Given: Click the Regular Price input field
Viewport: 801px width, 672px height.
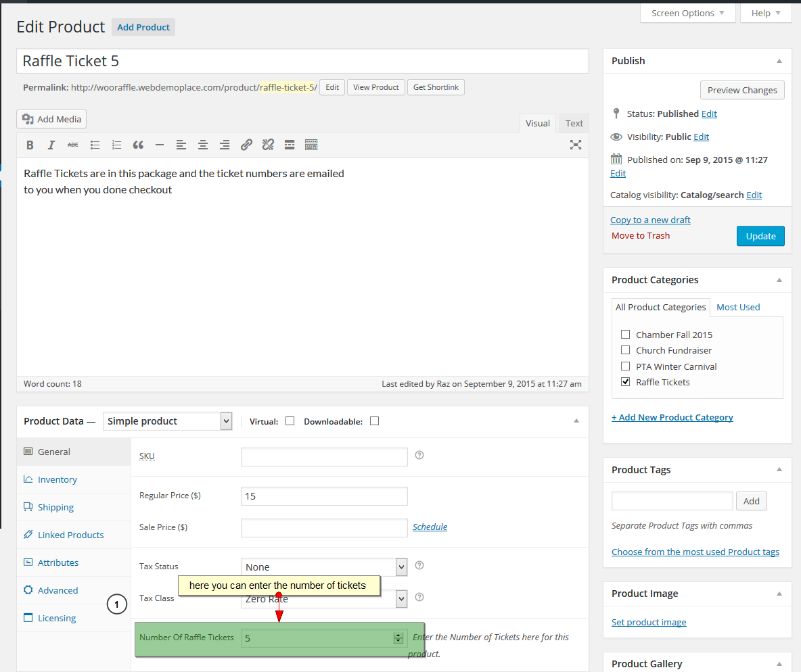Looking at the screenshot, I should coord(324,496).
